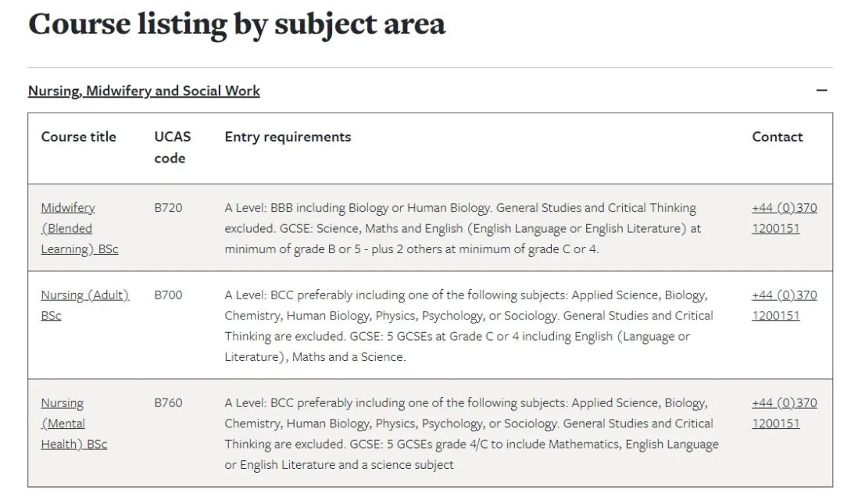
Task: Click the Nursing (Mental Health) entry requirements text
Action: click(471, 434)
